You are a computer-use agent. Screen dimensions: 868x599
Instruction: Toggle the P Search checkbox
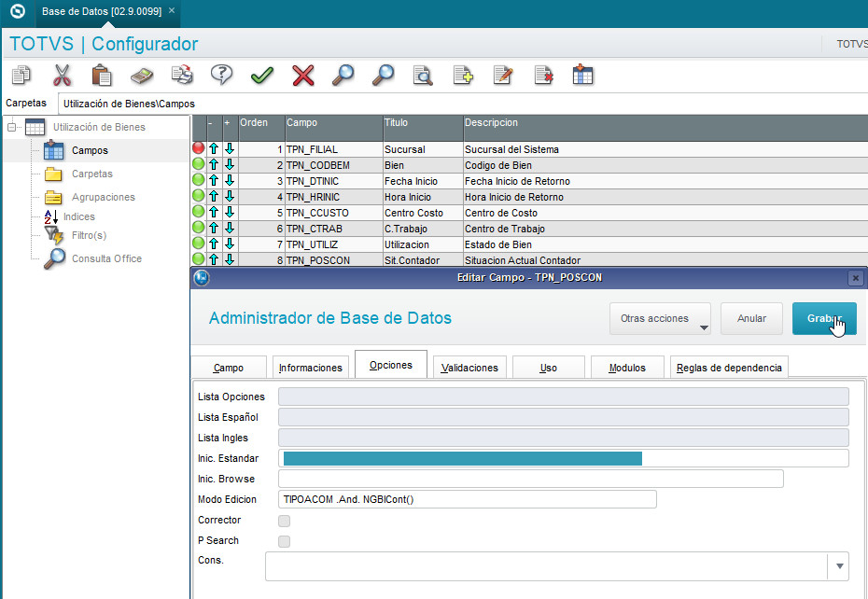click(x=284, y=541)
